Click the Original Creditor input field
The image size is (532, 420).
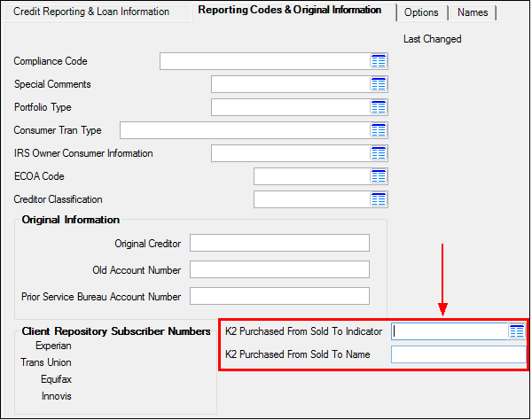(279, 243)
